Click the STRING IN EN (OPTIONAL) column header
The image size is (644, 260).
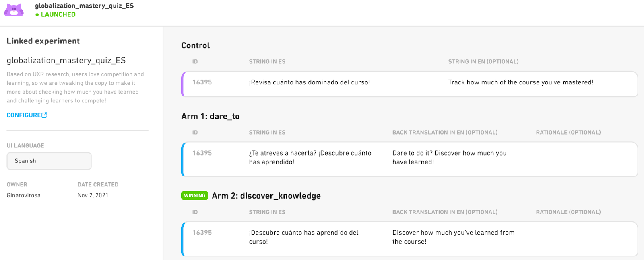point(483,62)
